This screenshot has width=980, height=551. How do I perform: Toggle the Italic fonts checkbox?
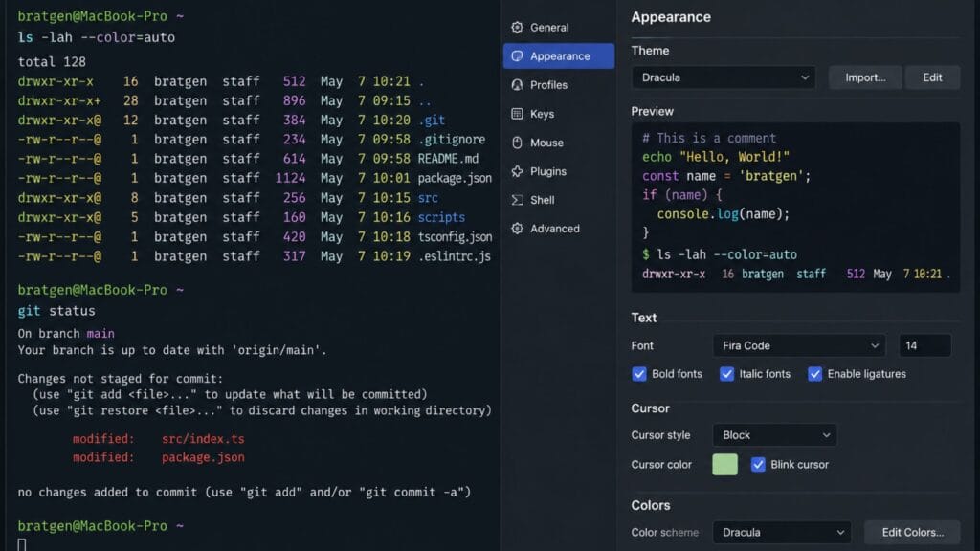(726, 374)
